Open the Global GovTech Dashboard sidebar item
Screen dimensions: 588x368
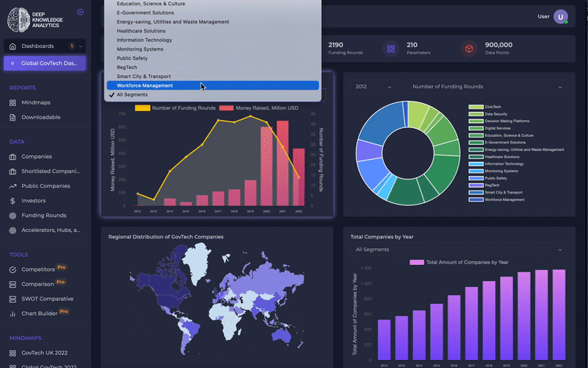pos(44,63)
